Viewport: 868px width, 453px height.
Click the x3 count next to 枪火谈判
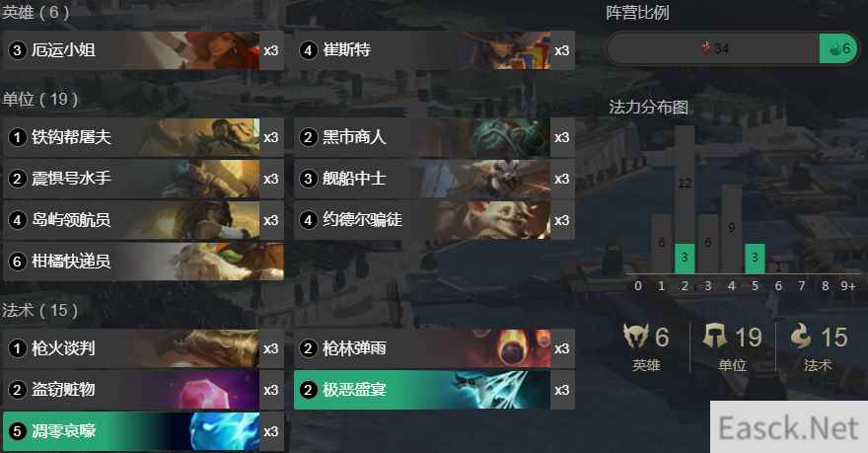pyautogui.click(x=270, y=348)
